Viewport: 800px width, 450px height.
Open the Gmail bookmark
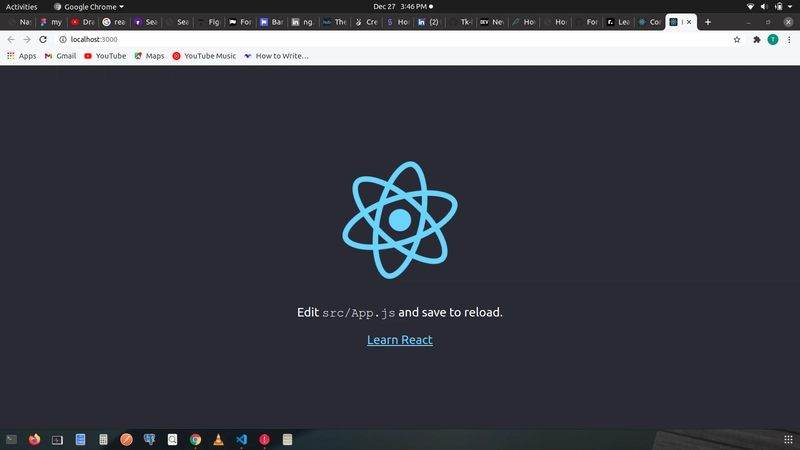coord(60,56)
